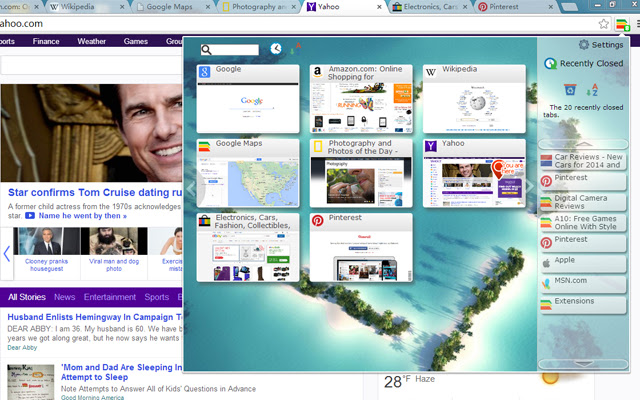Open the Wikipedia tab thumbnail

point(474,99)
